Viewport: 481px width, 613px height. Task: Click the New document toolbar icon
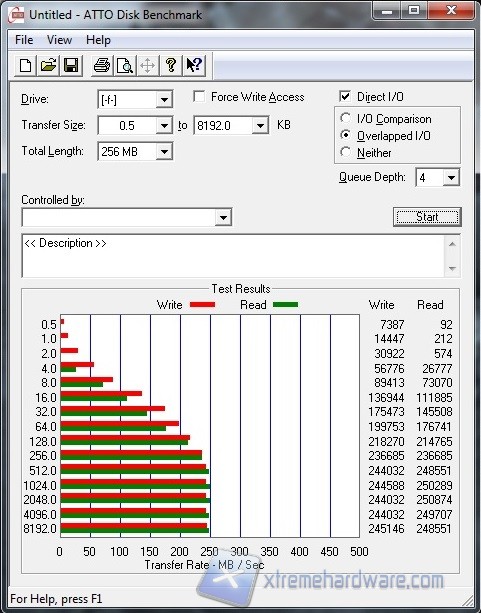[25, 65]
